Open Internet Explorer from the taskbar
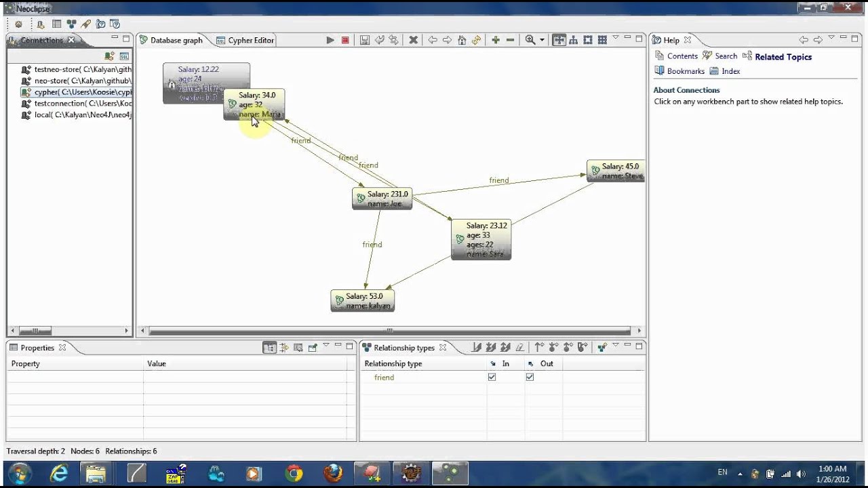Viewport: 868px width, 488px height. point(59,473)
